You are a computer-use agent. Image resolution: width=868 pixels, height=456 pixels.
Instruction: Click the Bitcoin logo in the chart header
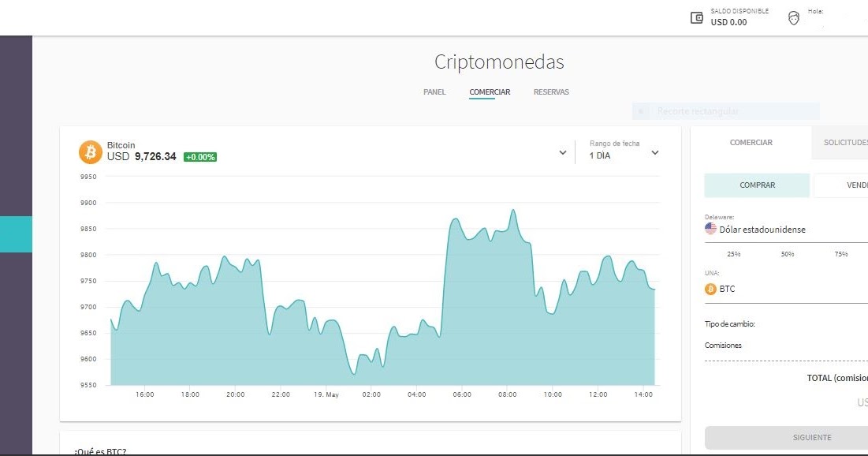pyautogui.click(x=89, y=151)
